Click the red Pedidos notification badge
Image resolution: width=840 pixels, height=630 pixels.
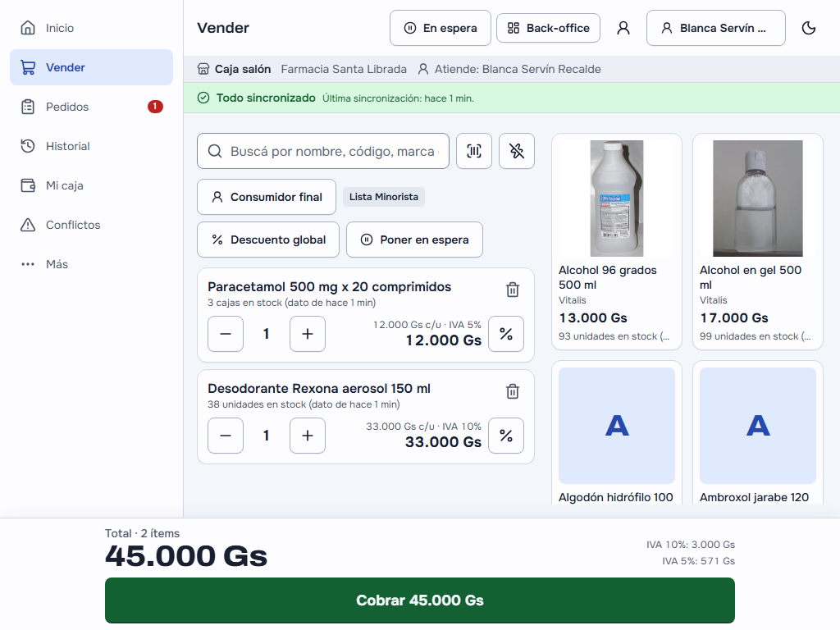point(155,107)
